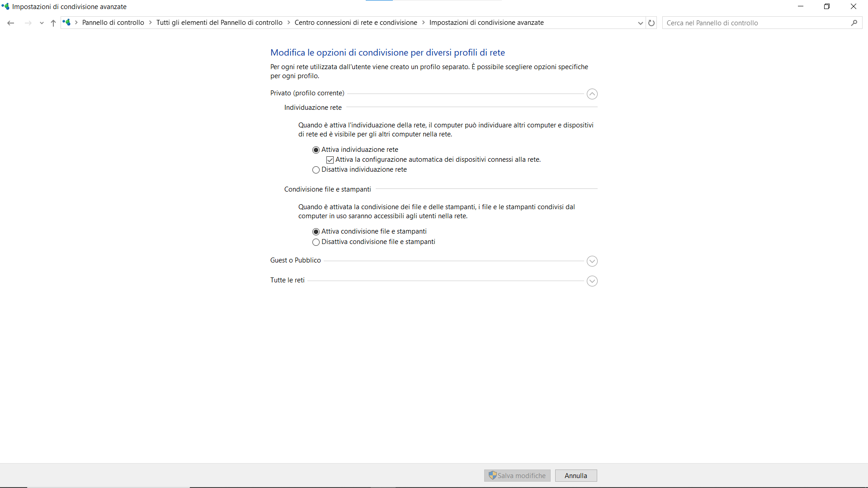The width and height of the screenshot is (868, 488).
Task: Click Modifica le opzioni di condivisione heading
Action: point(387,52)
